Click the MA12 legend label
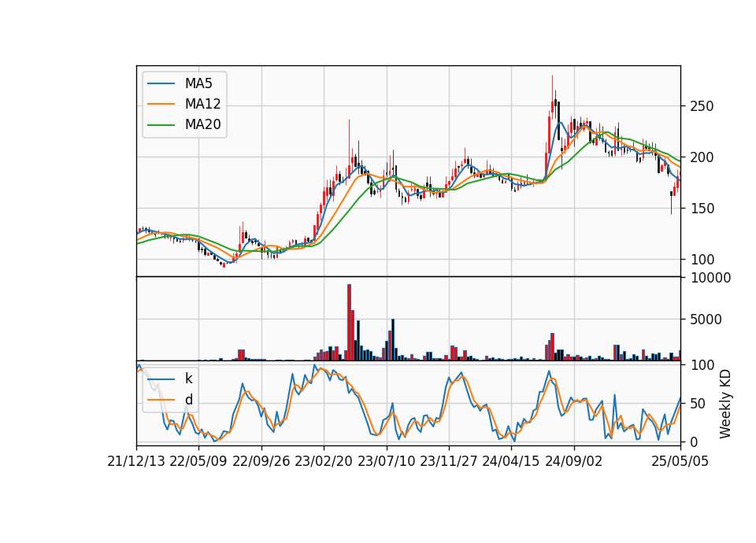 tap(202, 104)
